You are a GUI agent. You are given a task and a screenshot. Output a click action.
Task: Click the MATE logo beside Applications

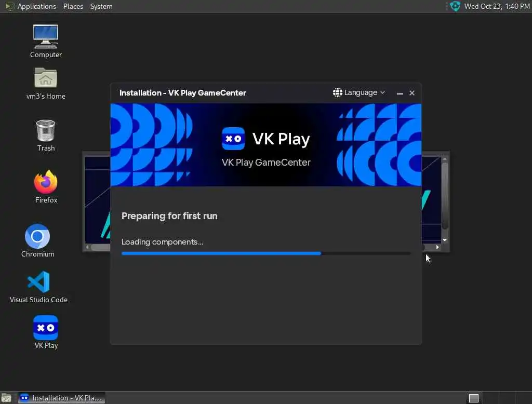[x=9, y=6]
